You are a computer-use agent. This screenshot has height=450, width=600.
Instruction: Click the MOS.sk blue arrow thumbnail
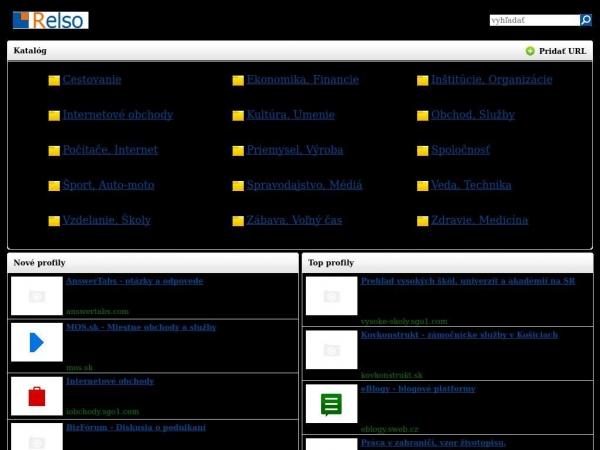[37, 342]
